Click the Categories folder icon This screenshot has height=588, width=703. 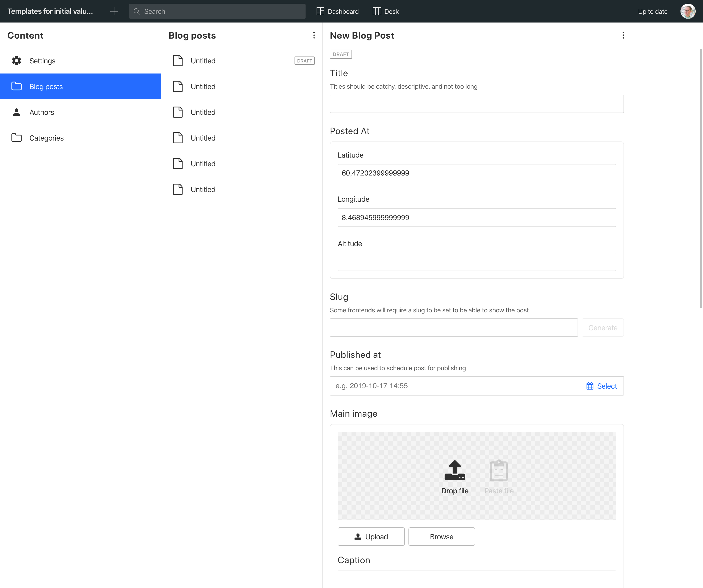[x=16, y=138]
